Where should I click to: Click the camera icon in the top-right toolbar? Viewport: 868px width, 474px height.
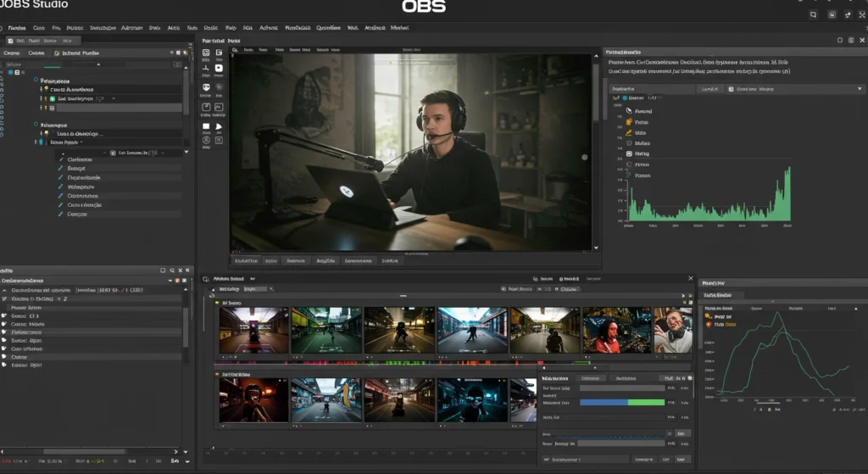coord(833,14)
